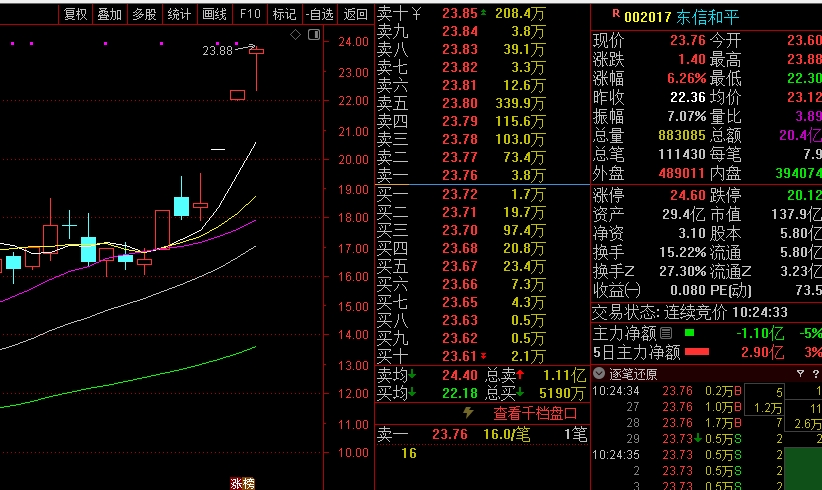Click the filter funnel icon in 逐笔还原 panel

click(800, 374)
